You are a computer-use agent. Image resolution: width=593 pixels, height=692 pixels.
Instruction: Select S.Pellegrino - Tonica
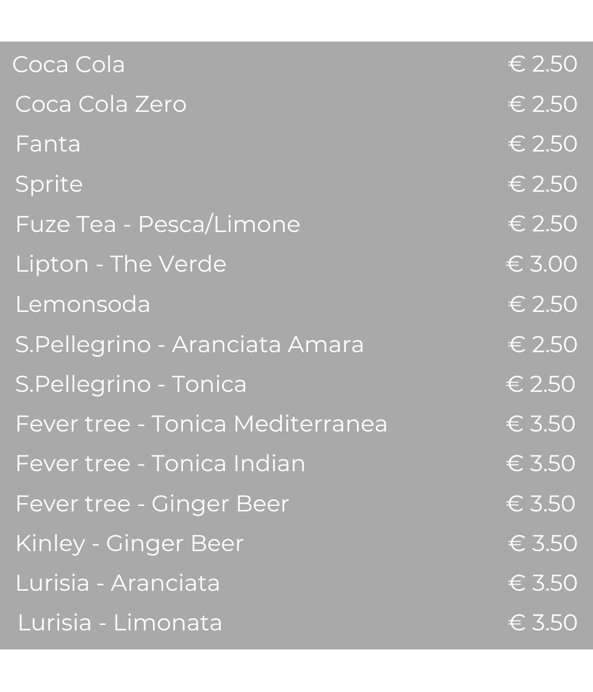pyautogui.click(x=131, y=384)
